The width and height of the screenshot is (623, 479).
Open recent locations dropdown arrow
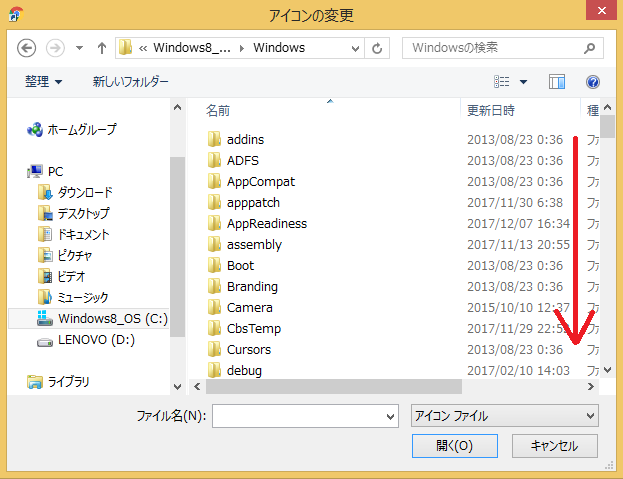click(79, 48)
